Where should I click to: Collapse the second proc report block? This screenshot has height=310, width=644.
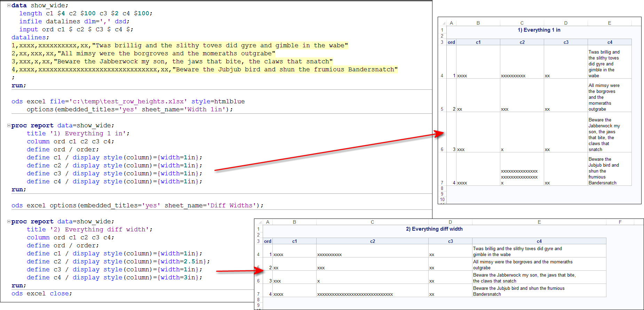(9, 222)
